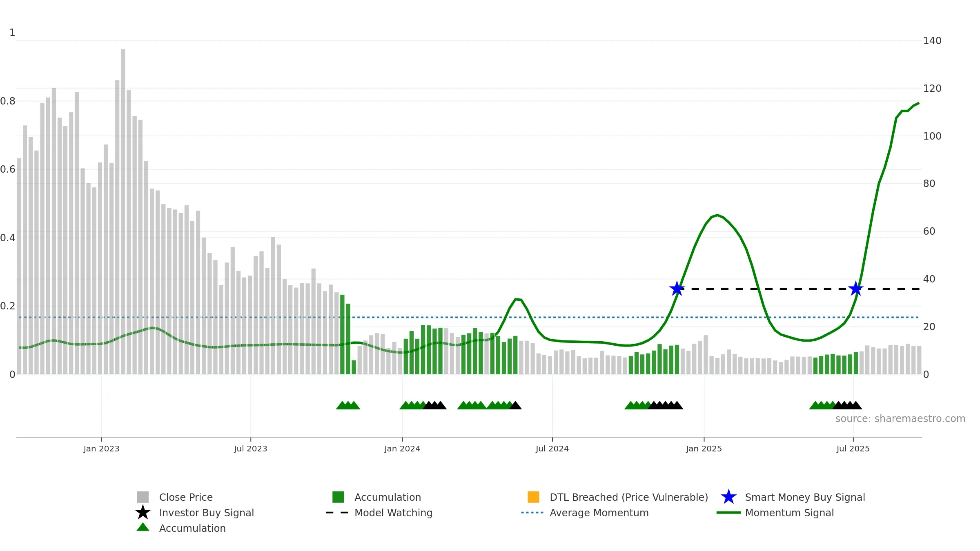
Task: Click the gray Close Price color swatch
Action: [x=143, y=497]
